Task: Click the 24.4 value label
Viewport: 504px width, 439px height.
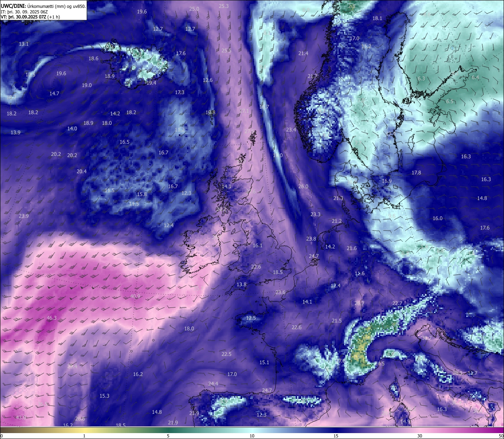Action: coord(213,384)
